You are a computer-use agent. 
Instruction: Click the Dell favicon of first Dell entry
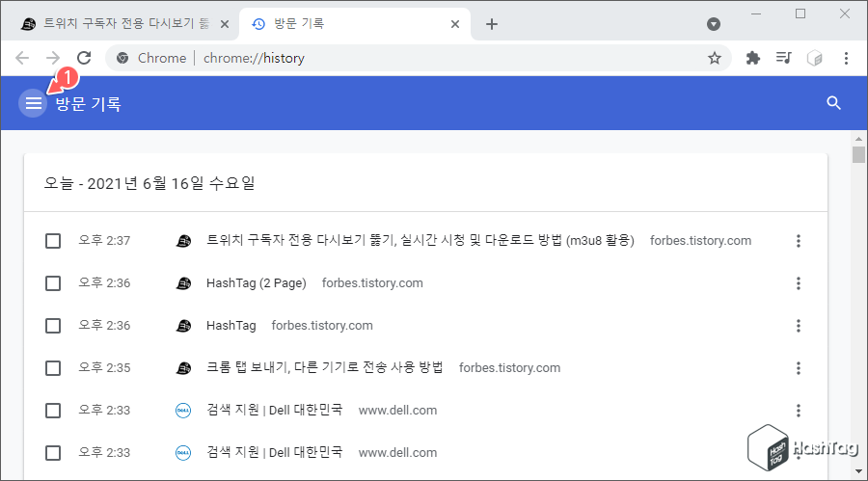pyautogui.click(x=183, y=411)
